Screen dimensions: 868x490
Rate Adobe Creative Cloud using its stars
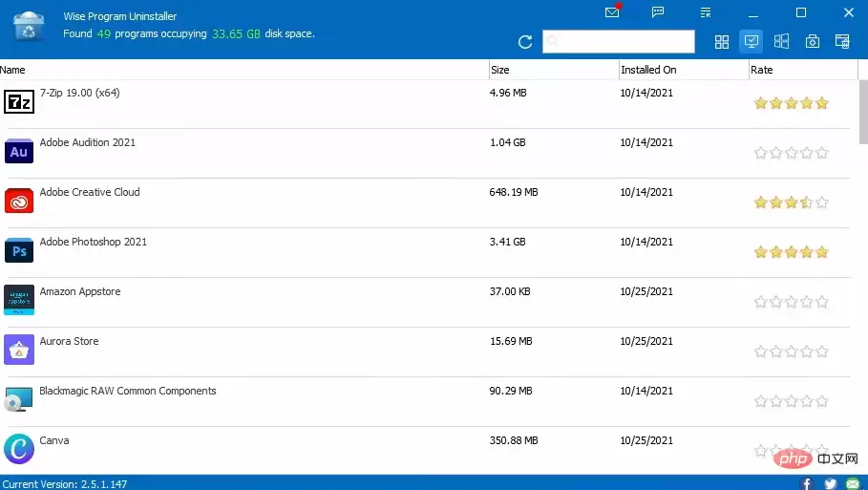[x=791, y=202]
